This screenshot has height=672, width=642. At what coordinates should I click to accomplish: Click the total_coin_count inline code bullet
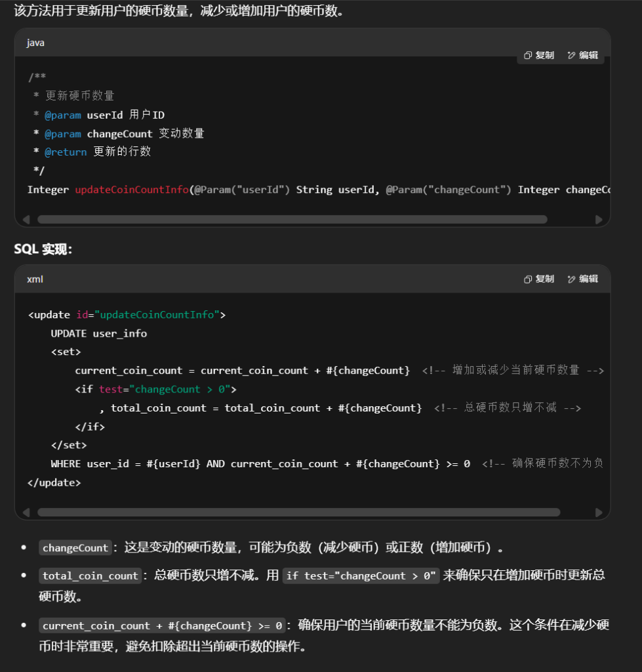pyautogui.click(x=90, y=576)
